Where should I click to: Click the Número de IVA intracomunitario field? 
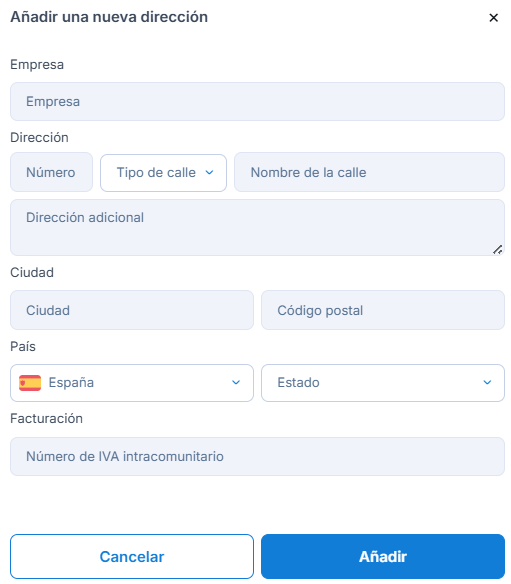coord(257,456)
